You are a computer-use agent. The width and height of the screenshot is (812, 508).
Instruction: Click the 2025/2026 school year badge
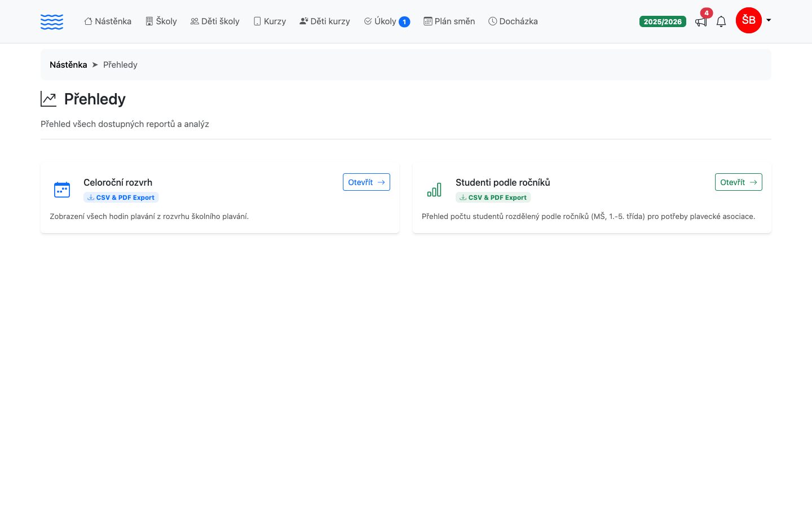click(663, 21)
